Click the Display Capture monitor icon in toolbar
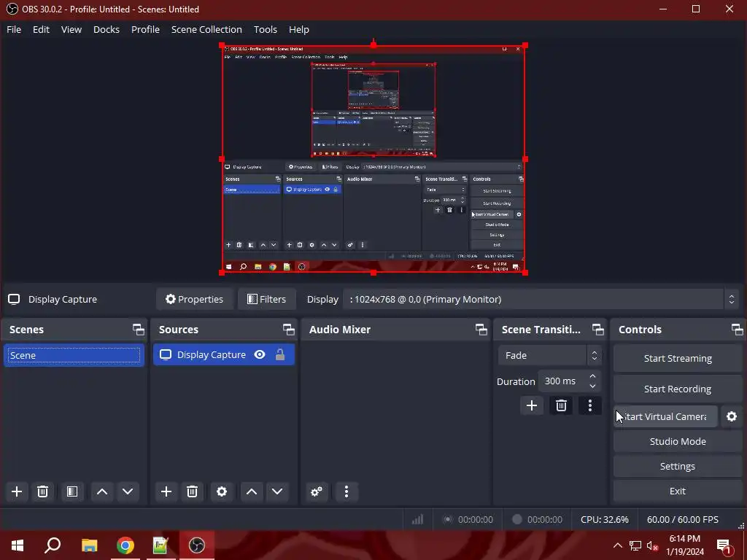This screenshot has height=560, width=747. click(x=14, y=299)
